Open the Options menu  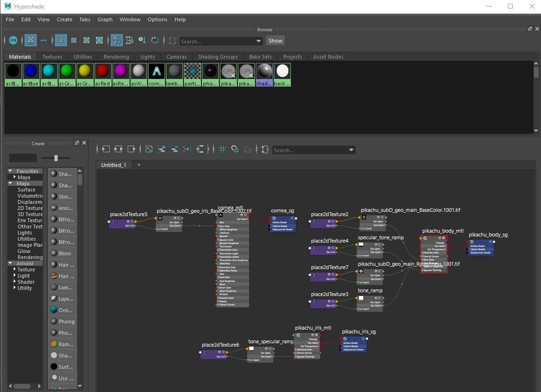click(x=157, y=19)
